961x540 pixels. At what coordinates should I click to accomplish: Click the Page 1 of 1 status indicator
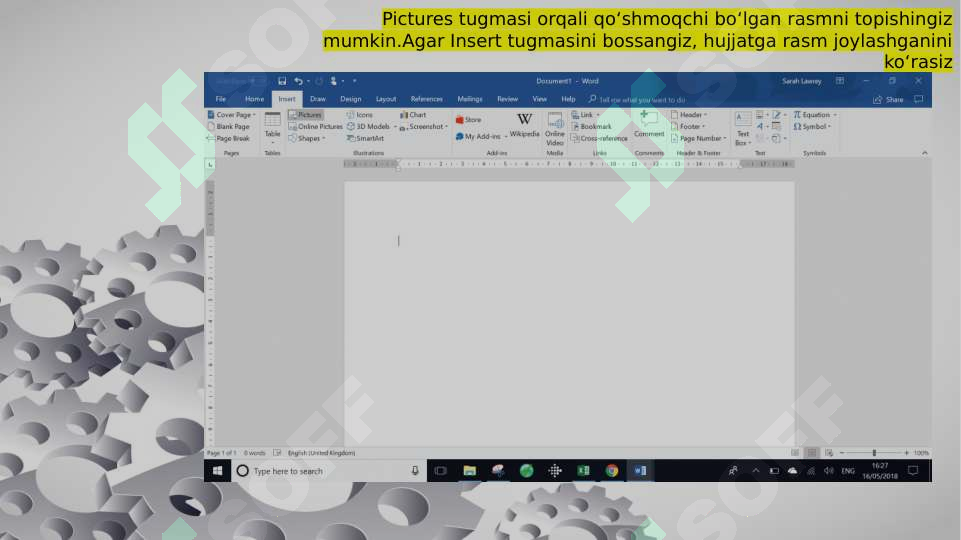221,453
